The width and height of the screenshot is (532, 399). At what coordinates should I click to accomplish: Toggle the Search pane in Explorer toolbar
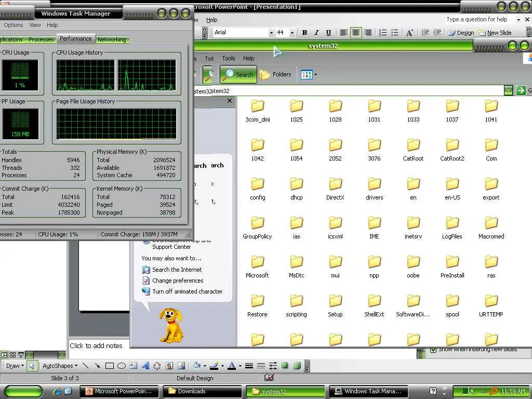tap(238, 74)
